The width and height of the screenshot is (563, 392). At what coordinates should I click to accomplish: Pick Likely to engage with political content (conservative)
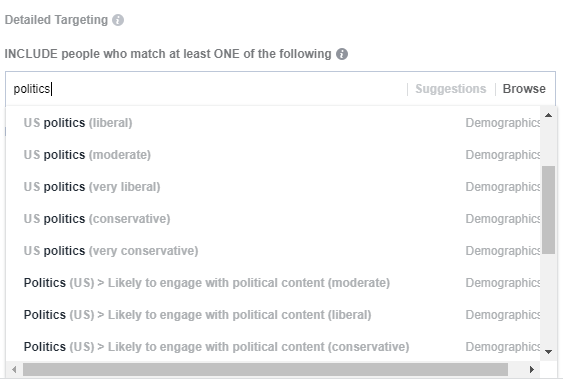[x=273, y=347]
